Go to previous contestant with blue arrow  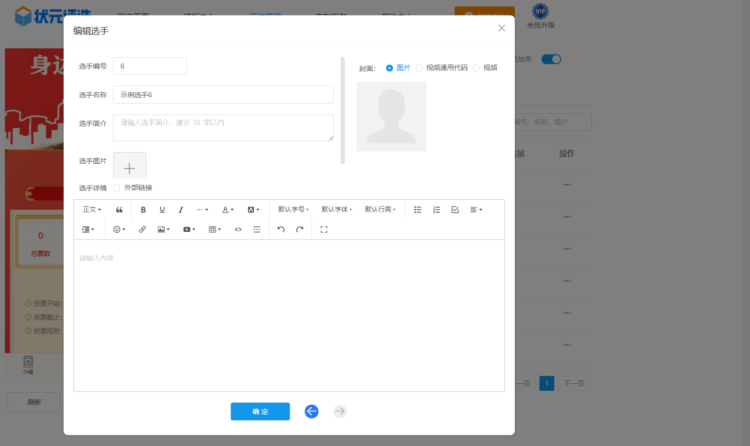click(311, 411)
